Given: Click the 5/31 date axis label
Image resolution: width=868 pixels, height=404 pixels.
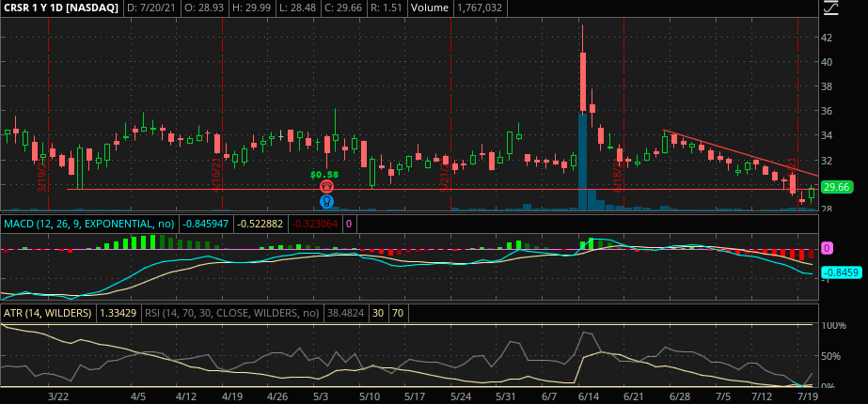Looking at the screenshot, I should [x=505, y=396].
